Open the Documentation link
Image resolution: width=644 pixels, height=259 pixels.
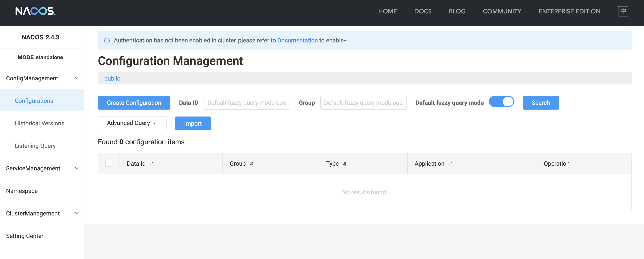pyautogui.click(x=298, y=40)
